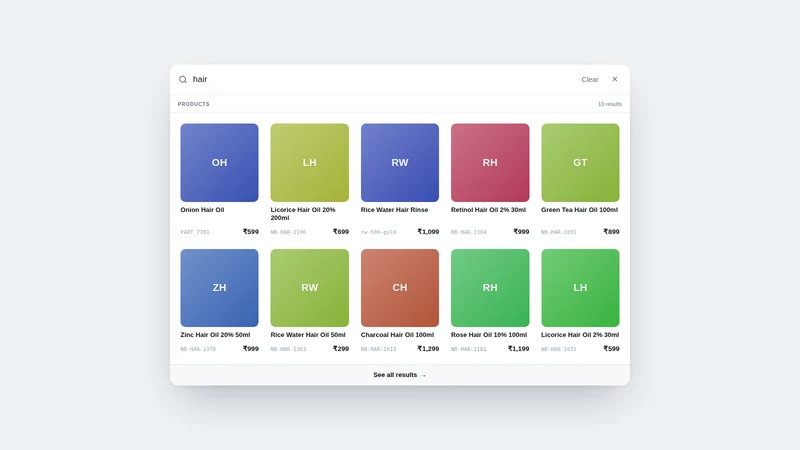
Task: Focus the search field containing "hair"
Action: tap(383, 79)
